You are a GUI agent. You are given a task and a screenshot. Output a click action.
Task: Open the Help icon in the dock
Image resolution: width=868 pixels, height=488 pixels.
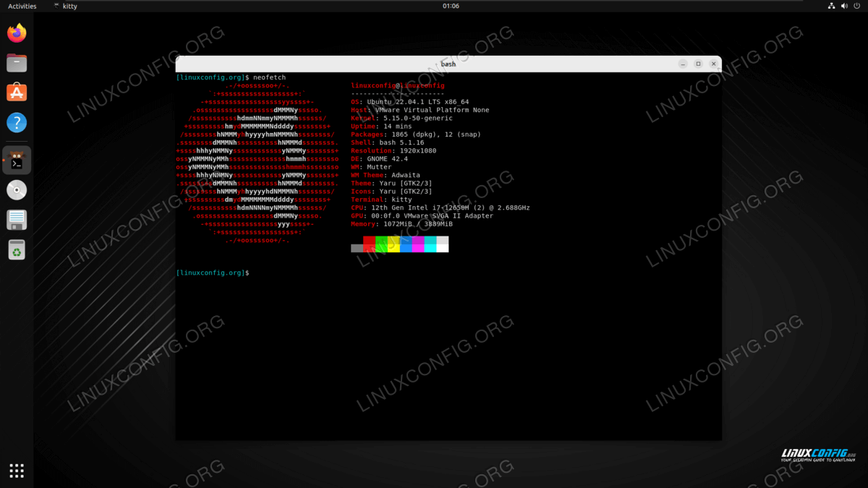click(17, 122)
